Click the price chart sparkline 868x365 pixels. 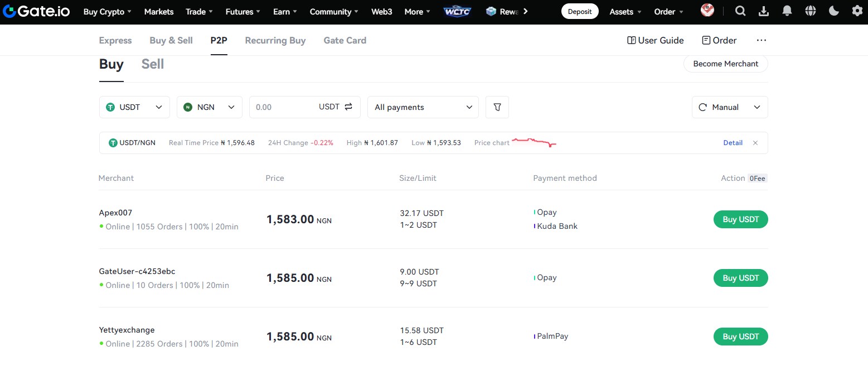point(534,142)
